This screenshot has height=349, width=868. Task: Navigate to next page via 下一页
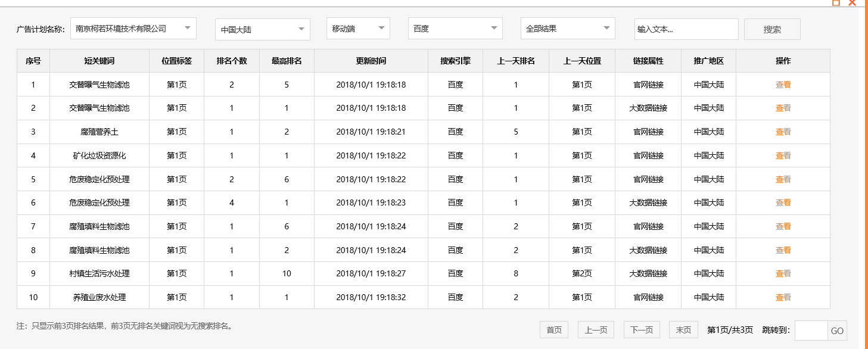(x=642, y=329)
